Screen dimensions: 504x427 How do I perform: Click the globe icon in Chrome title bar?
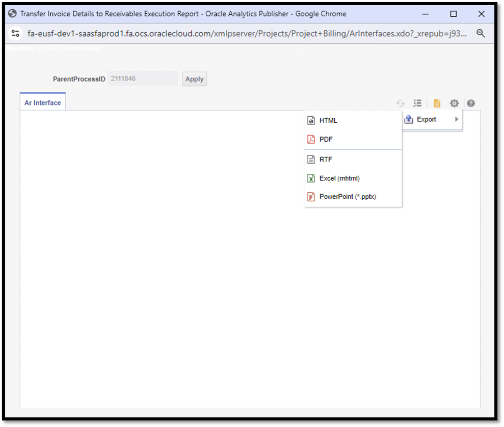point(12,14)
